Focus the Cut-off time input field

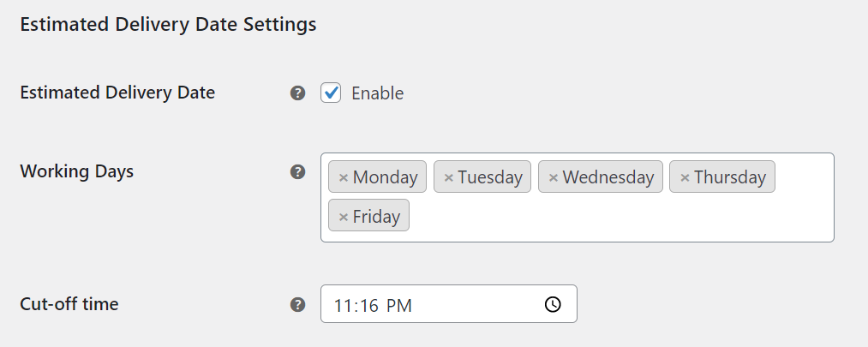pos(448,304)
